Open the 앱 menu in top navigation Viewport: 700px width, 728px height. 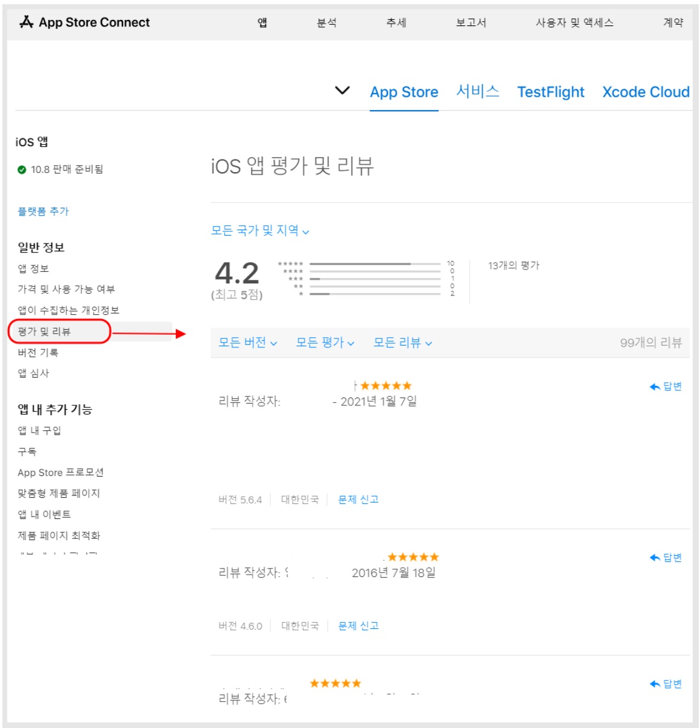[x=262, y=22]
